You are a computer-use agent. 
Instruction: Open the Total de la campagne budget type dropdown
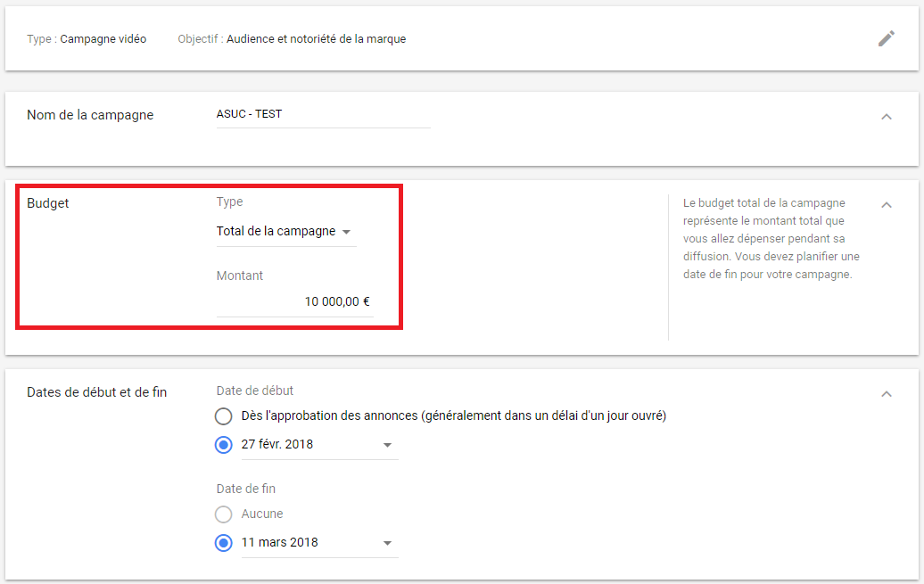click(285, 231)
